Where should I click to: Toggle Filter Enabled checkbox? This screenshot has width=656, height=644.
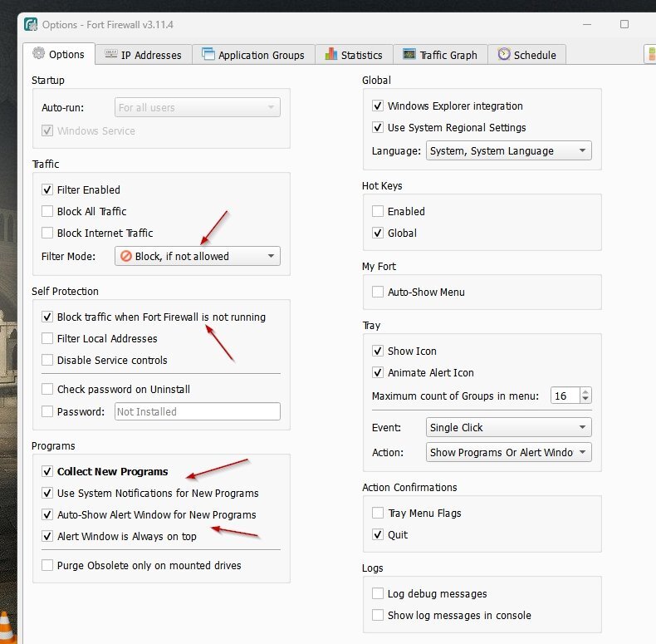(47, 189)
